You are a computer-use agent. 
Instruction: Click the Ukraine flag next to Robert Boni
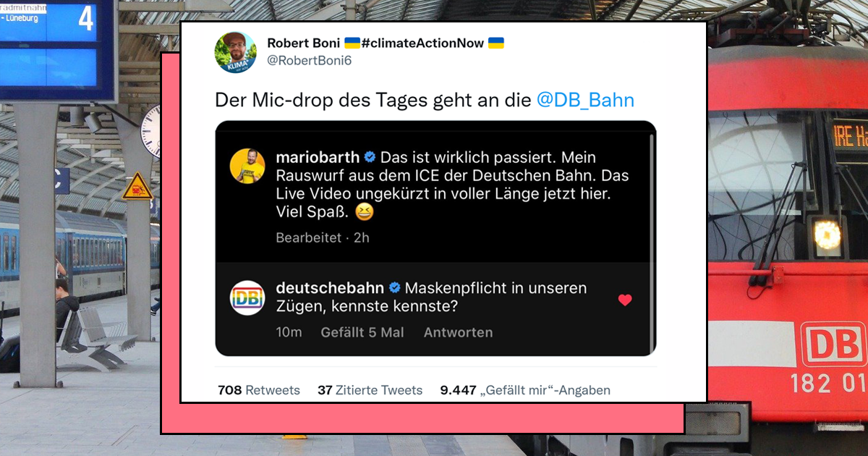[x=352, y=43]
